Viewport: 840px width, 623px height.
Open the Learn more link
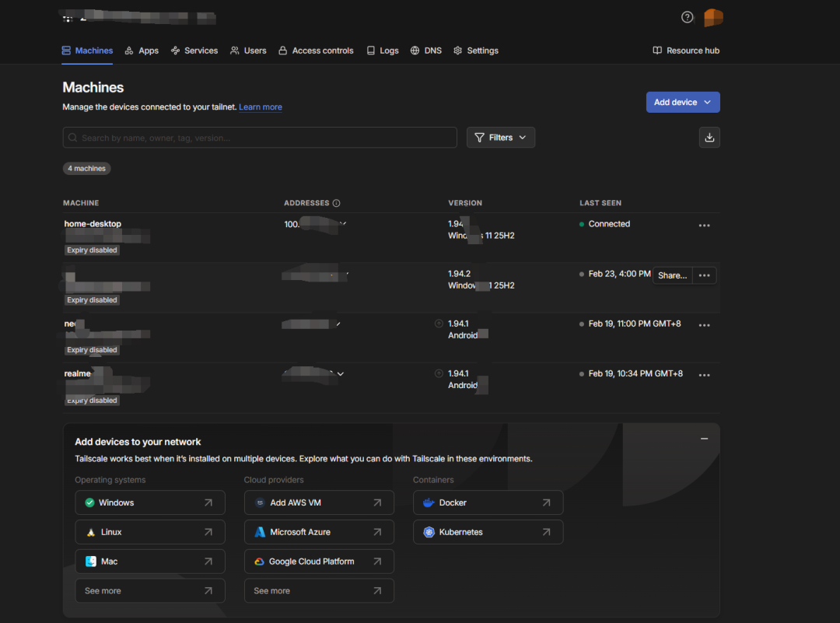(x=261, y=107)
